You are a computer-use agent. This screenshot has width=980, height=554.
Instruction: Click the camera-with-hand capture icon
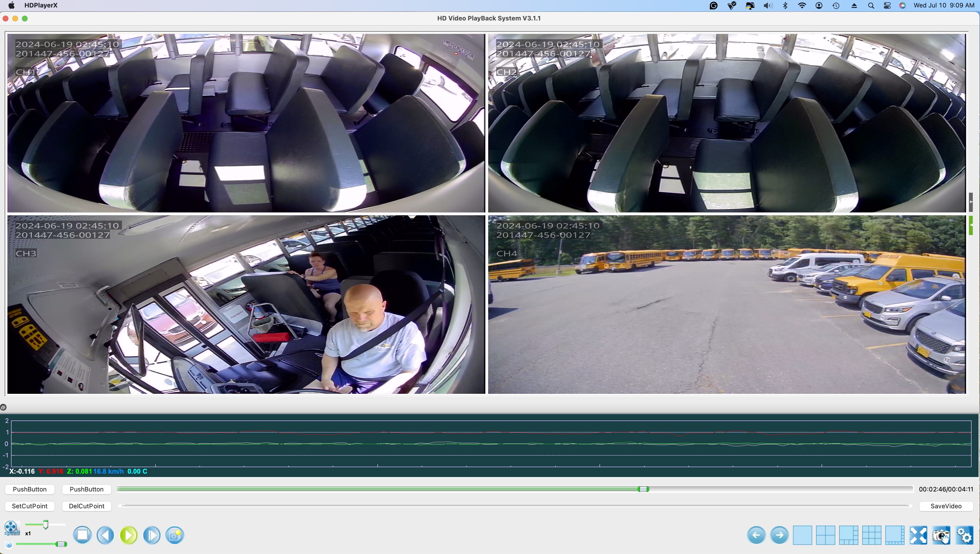[941, 535]
